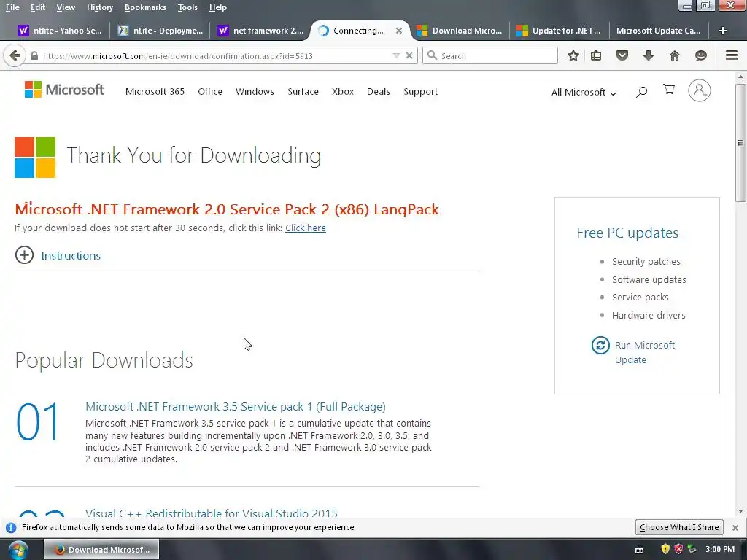Click the 'Click here' download link
Image resolution: width=747 pixels, height=560 pixels.
(306, 227)
